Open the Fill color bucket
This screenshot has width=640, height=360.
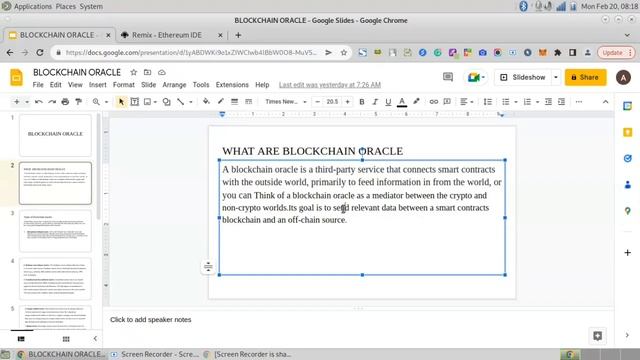(x=206, y=102)
